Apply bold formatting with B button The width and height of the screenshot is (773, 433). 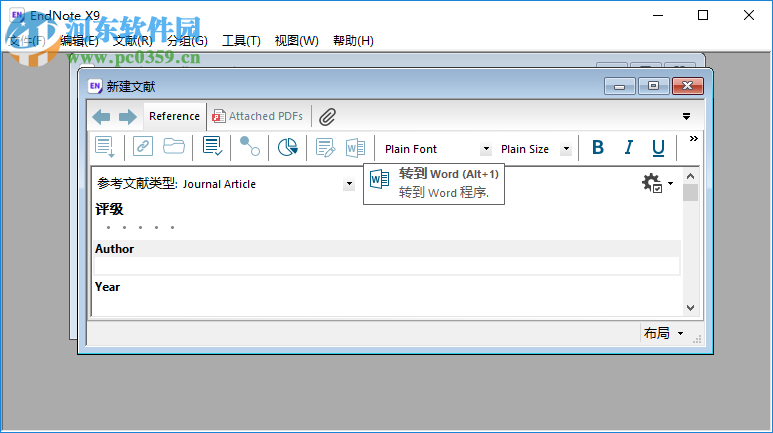point(597,147)
